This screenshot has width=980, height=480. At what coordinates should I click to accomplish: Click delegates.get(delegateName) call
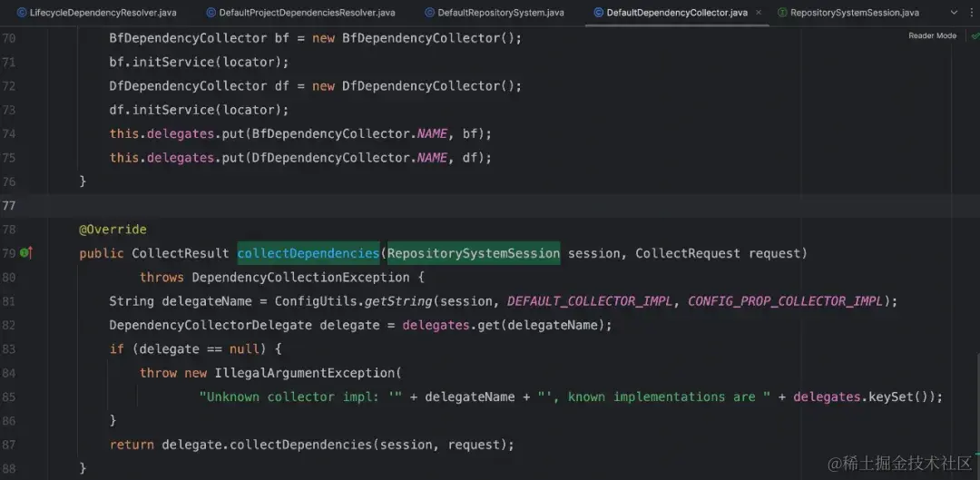tap(504, 325)
